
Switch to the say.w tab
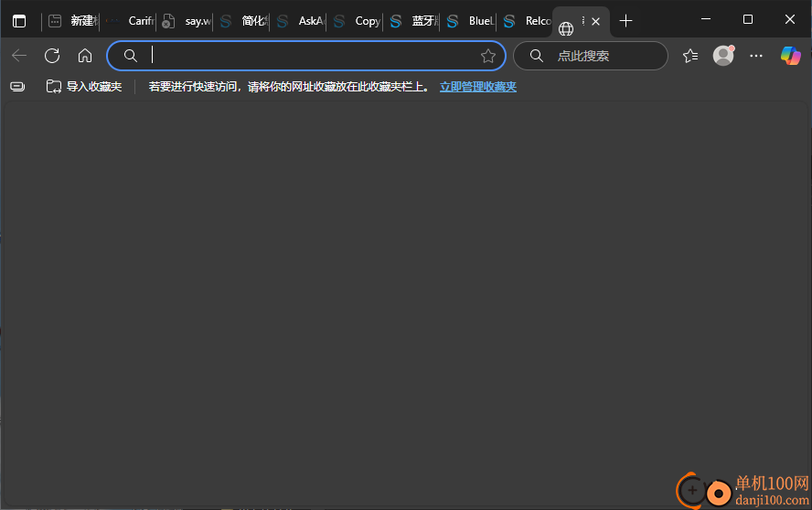point(187,21)
